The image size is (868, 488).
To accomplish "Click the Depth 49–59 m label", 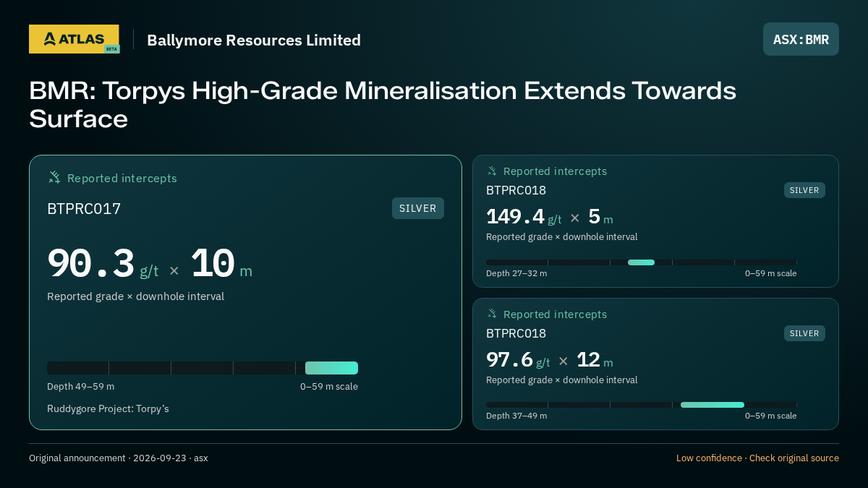I will (x=80, y=386).
